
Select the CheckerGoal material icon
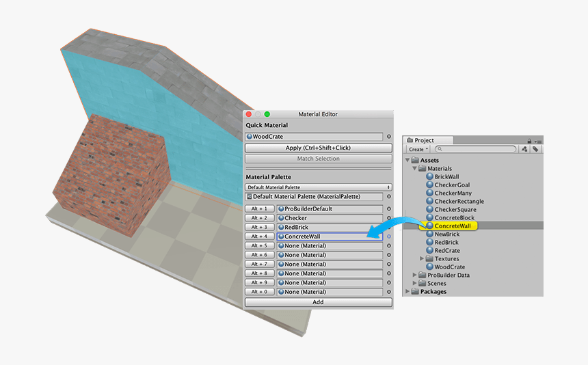tap(430, 185)
